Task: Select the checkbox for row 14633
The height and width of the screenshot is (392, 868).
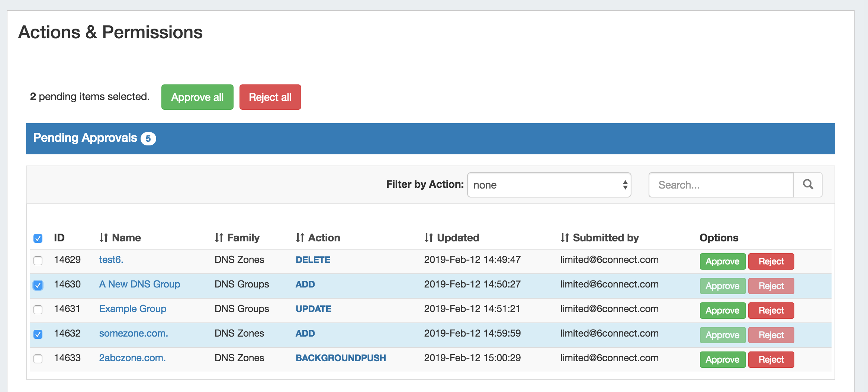Action: point(38,359)
